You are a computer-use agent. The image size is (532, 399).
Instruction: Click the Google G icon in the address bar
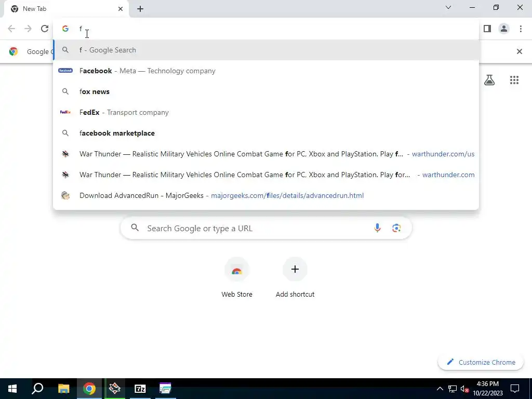coord(65,29)
